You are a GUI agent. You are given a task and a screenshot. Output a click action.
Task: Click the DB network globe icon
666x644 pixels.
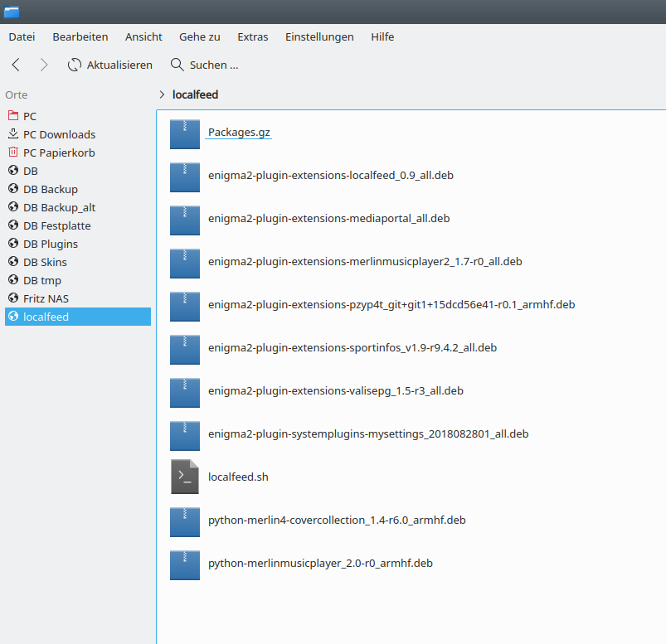click(x=13, y=170)
